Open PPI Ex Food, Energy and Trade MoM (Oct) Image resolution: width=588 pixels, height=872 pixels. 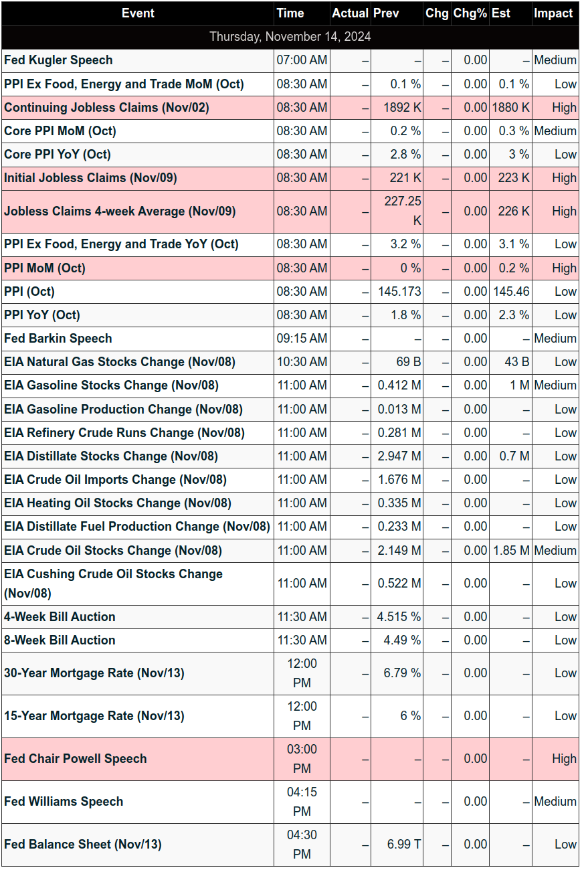coord(124,84)
